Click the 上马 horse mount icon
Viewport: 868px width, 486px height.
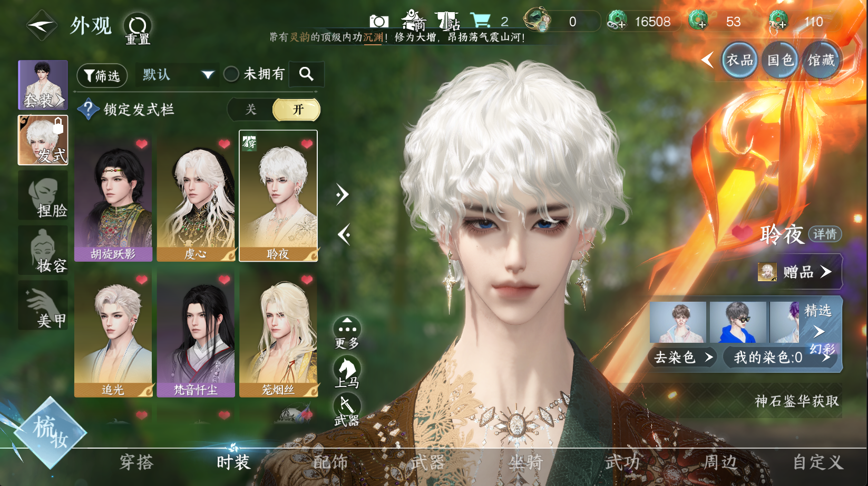pos(347,370)
